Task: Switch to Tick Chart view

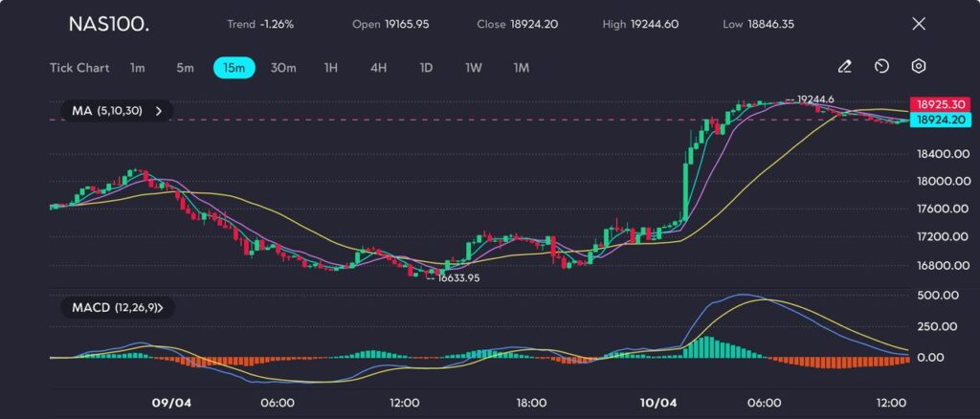Action: (x=79, y=68)
